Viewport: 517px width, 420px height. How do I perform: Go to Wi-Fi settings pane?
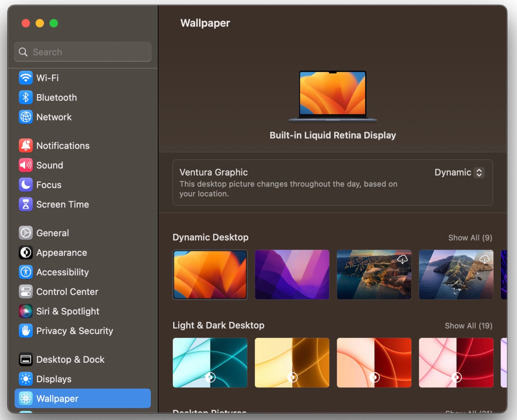click(x=83, y=78)
